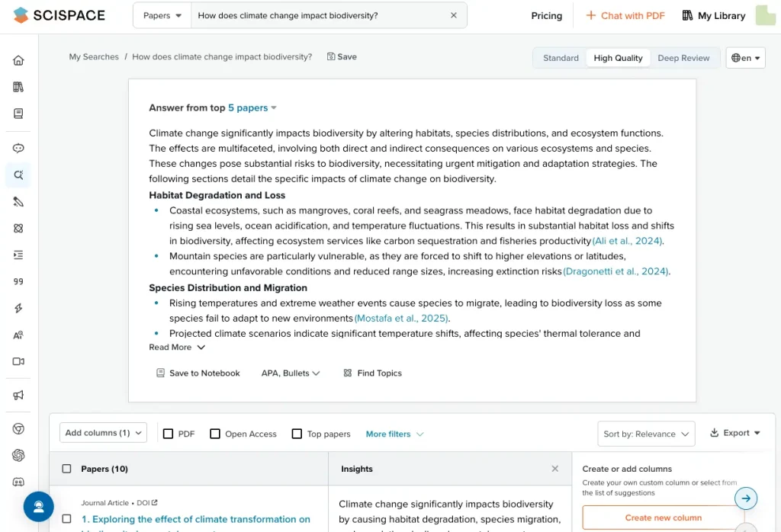
Task: Enable the PDF filter checkbox
Action: [x=169, y=434]
